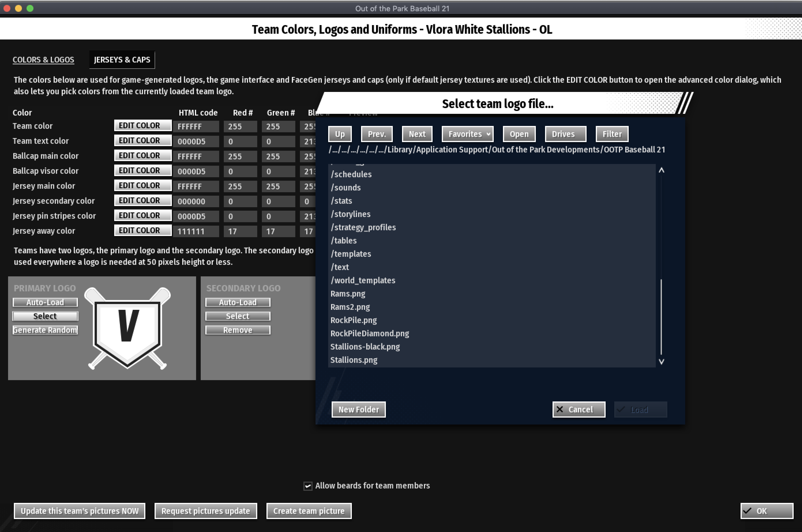802x532 pixels.
Task: Click the Jersey away color HTML code field
Action: click(x=196, y=231)
